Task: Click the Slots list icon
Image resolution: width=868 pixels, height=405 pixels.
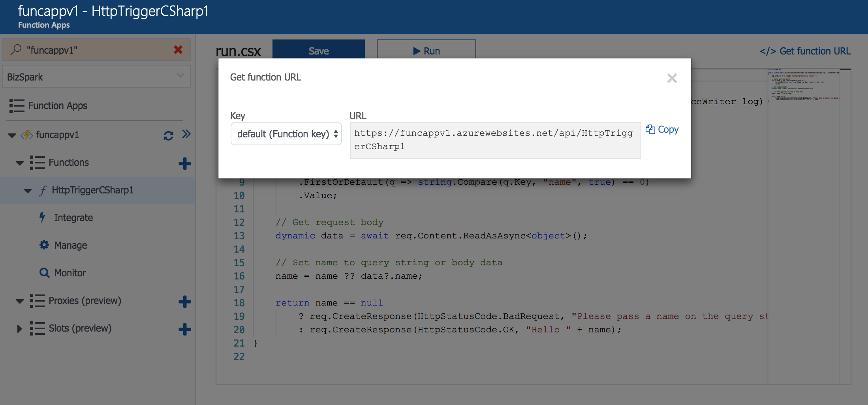Action: coord(38,328)
